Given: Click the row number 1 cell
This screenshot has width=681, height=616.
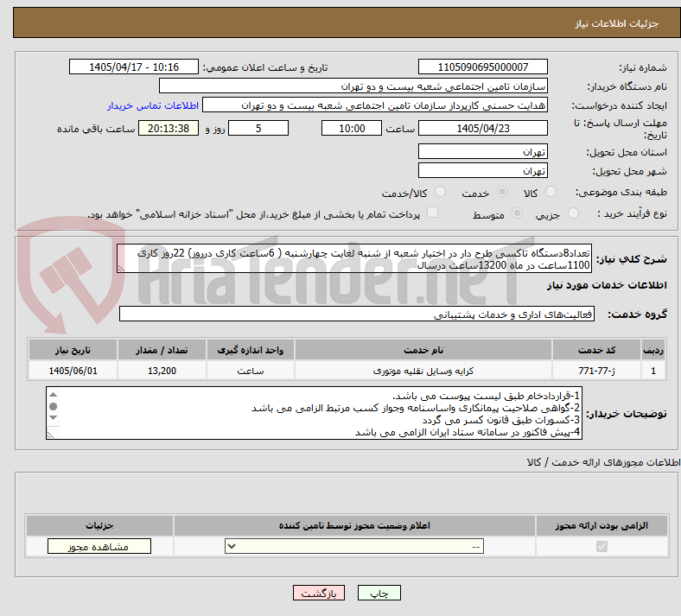Looking at the screenshot, I should [653, 371].
